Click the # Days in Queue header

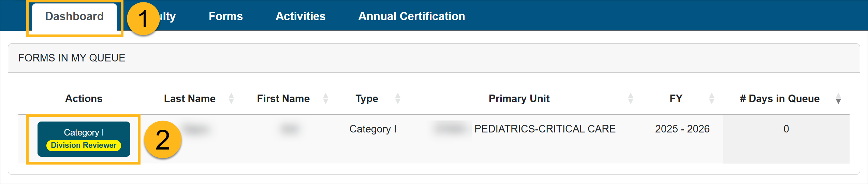click(780, 99)
